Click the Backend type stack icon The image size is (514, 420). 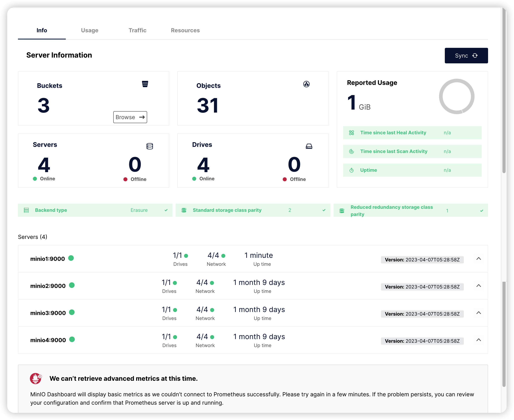pos(26,210)
